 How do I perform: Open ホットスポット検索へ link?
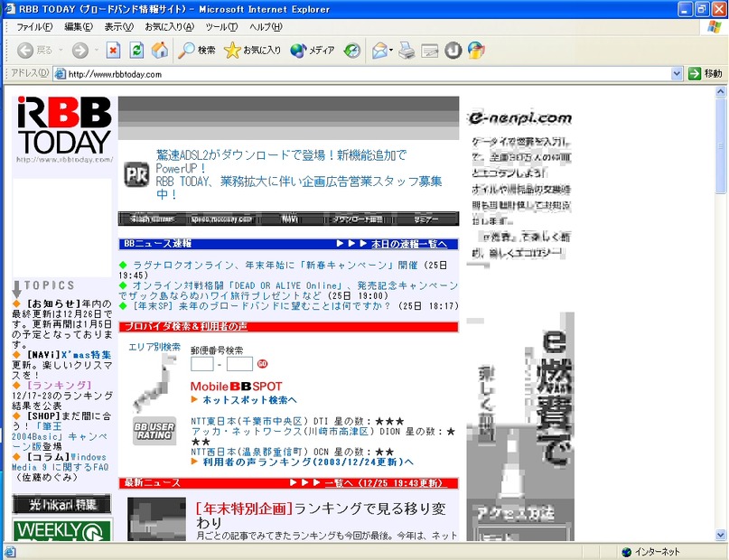[249, 399]
